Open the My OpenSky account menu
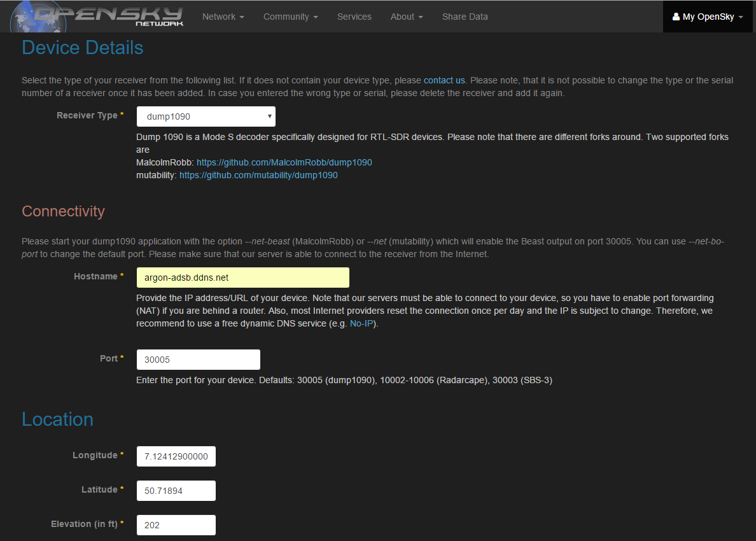This screenshot has height=541, width=756. tap(708, 17)
